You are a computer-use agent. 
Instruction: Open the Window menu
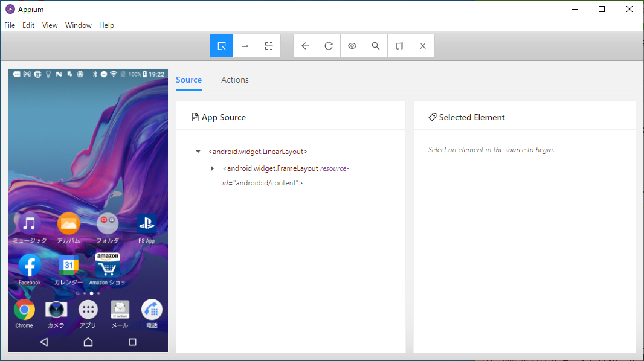[79, 25]
